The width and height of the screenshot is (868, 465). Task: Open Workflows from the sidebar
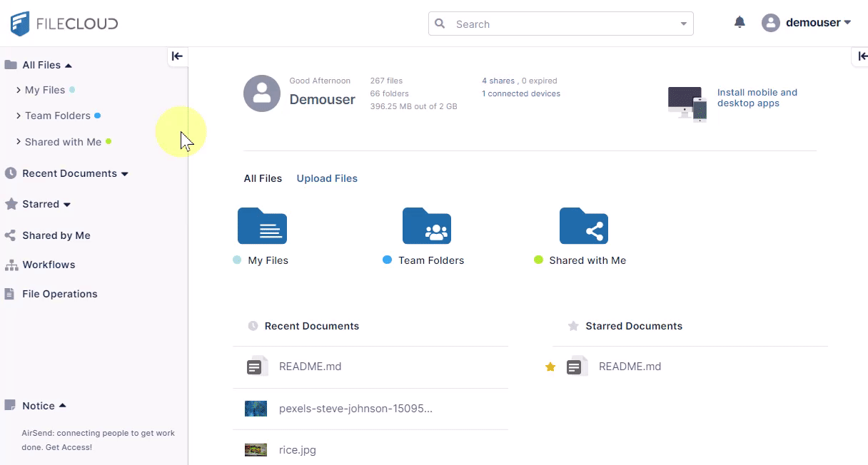click(x=49, y=265)
